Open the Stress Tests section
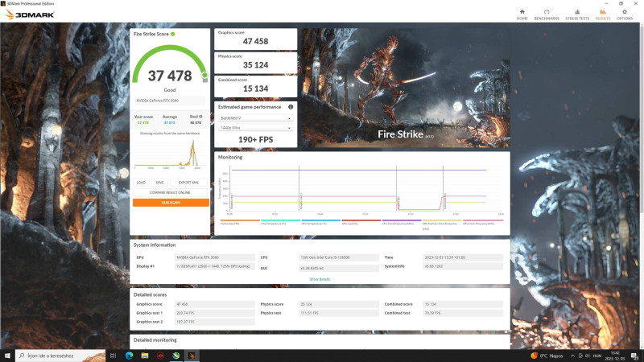This screenshot has height=362, width=644. (x=577, y=14)
